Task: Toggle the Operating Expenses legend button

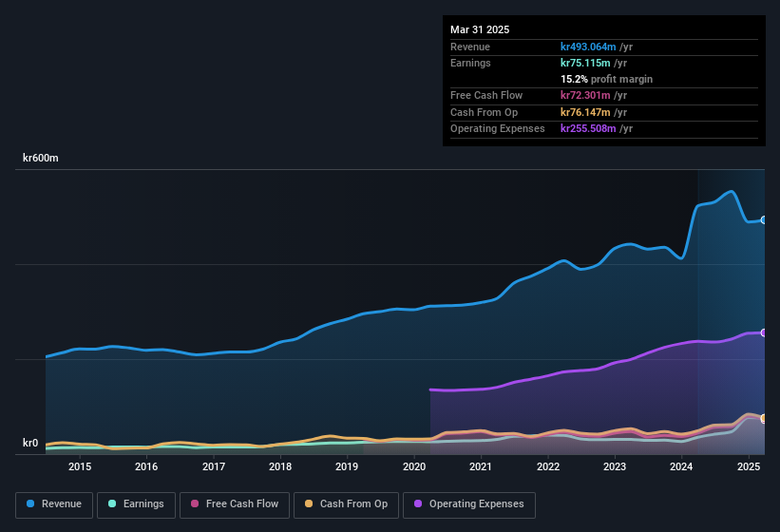Action: pos(469,504)
